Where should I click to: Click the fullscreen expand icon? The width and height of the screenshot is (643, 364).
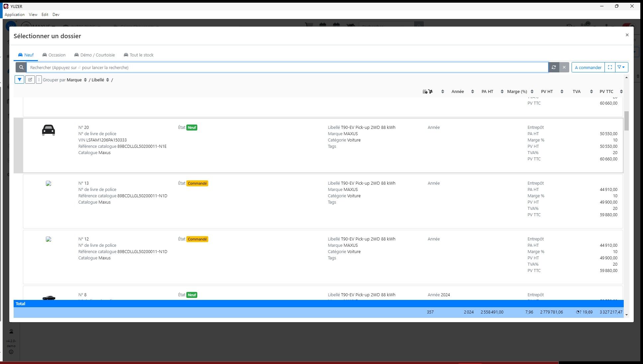coord(610,67)
